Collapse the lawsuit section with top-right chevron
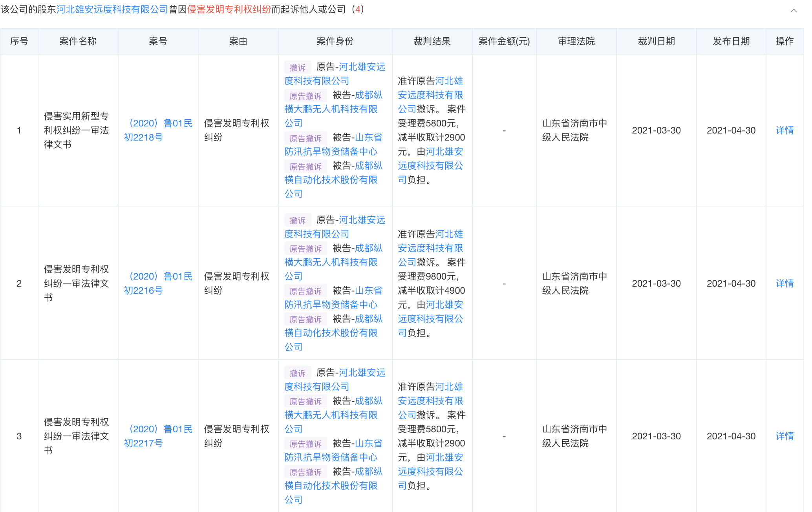Screen dimensions: 812x512 point(794,11)
